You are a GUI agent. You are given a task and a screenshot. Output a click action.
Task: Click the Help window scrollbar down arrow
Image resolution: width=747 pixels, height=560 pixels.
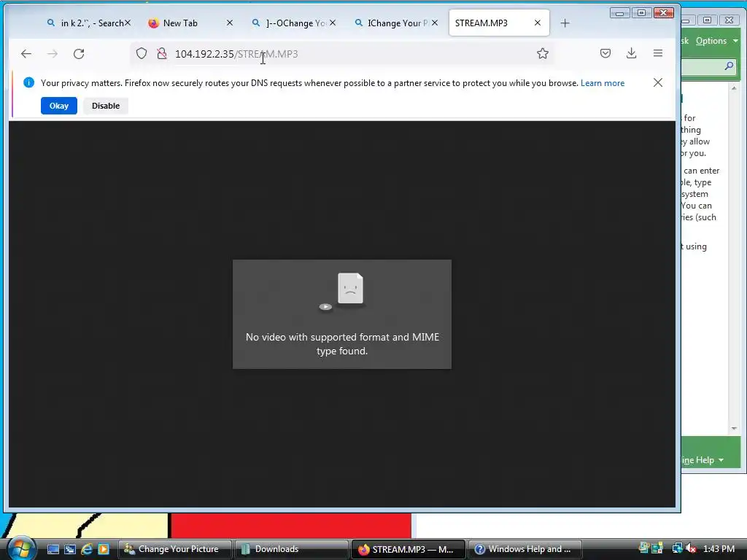pos(734,428)
